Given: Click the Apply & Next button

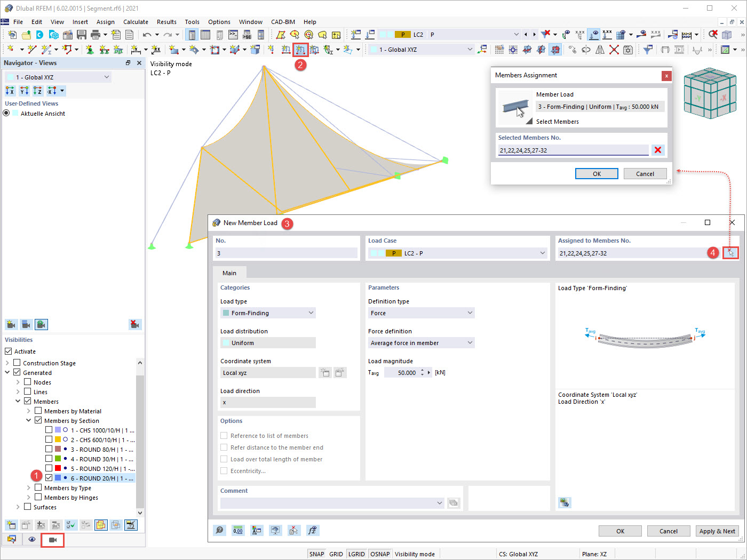Looking at the screenshot, I should click(717, 531).
